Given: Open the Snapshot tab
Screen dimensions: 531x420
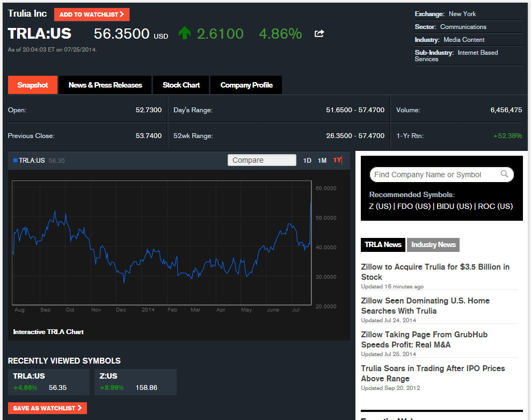Looking at the screenshot, I should point(33,85).
